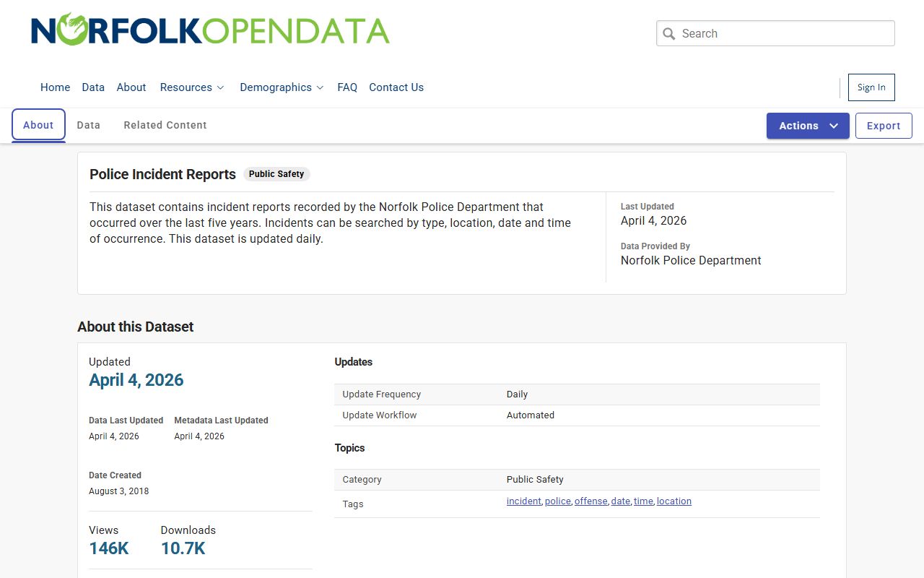
Task: Click the 10.7K downloads count
Action: (x=183, y=548)
